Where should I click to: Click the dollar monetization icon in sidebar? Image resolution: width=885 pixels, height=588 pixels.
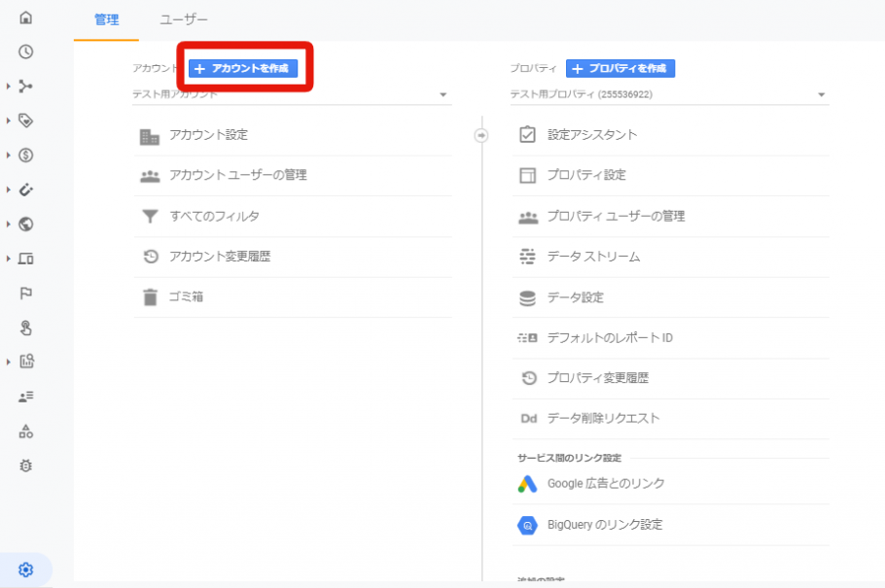(x=26, y=155)
